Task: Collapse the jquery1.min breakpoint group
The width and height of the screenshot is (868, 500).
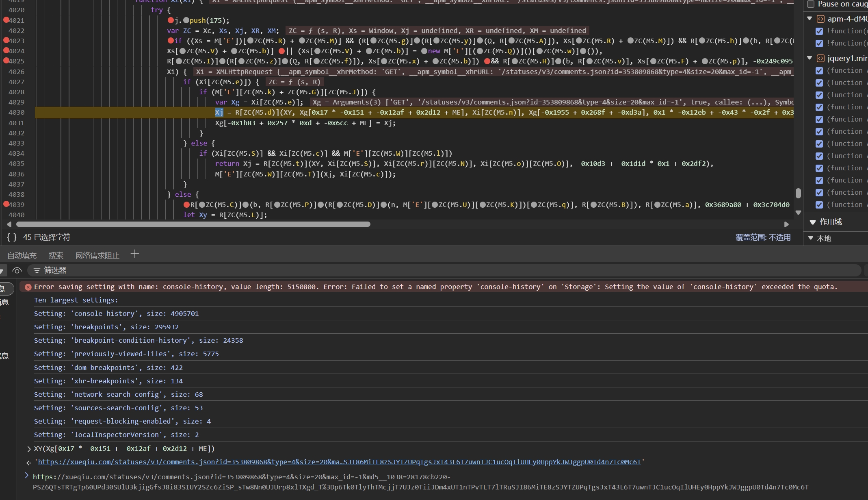Action: point(810,58)
